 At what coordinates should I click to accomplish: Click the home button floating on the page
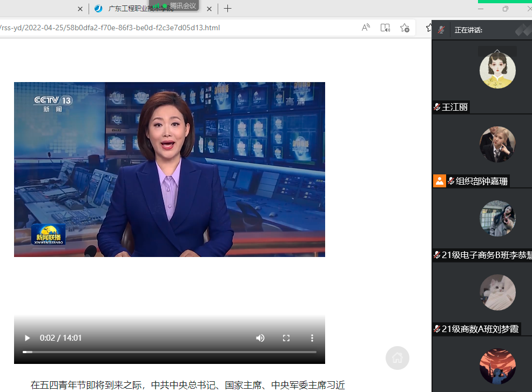click(x=398, y=357)
